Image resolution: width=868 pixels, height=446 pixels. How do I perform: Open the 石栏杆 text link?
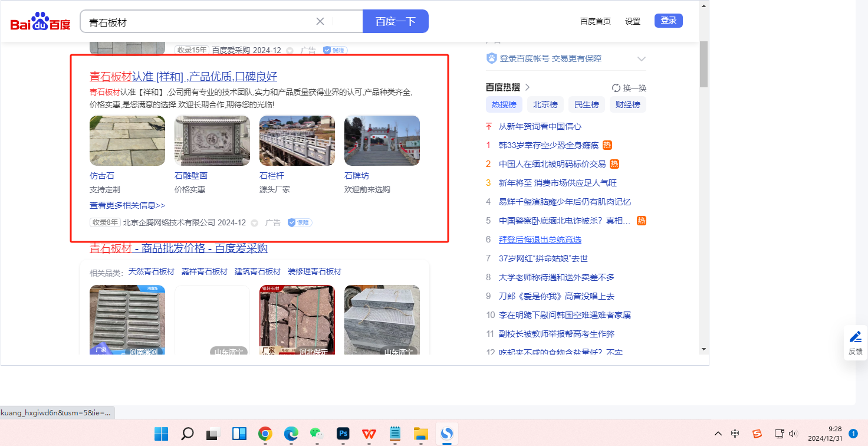click(272, 176)
